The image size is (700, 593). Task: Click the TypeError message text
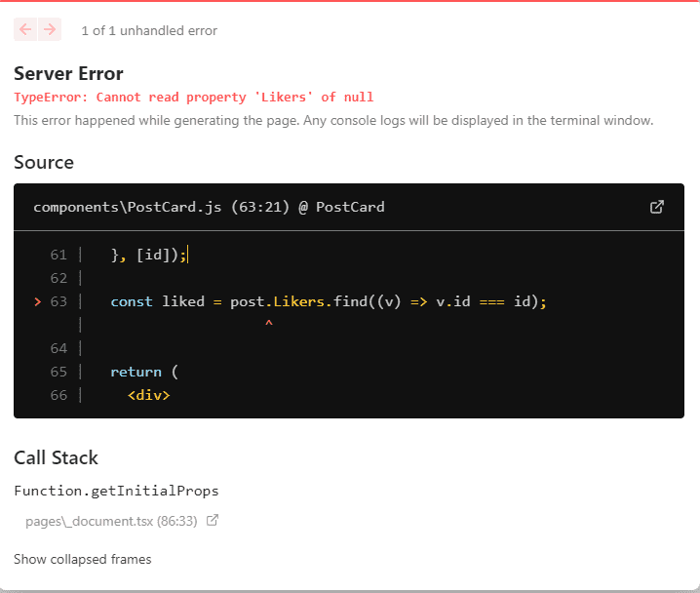(x=193, y=97)
